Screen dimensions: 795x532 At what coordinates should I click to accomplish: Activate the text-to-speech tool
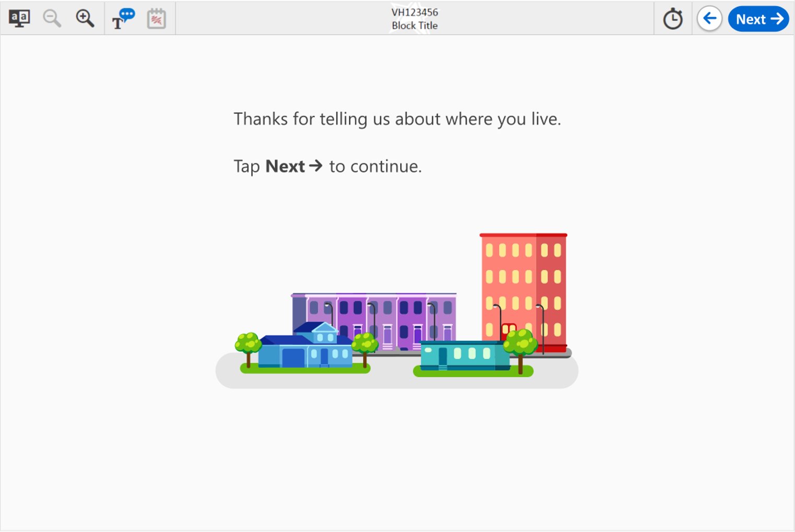[123, 19]
